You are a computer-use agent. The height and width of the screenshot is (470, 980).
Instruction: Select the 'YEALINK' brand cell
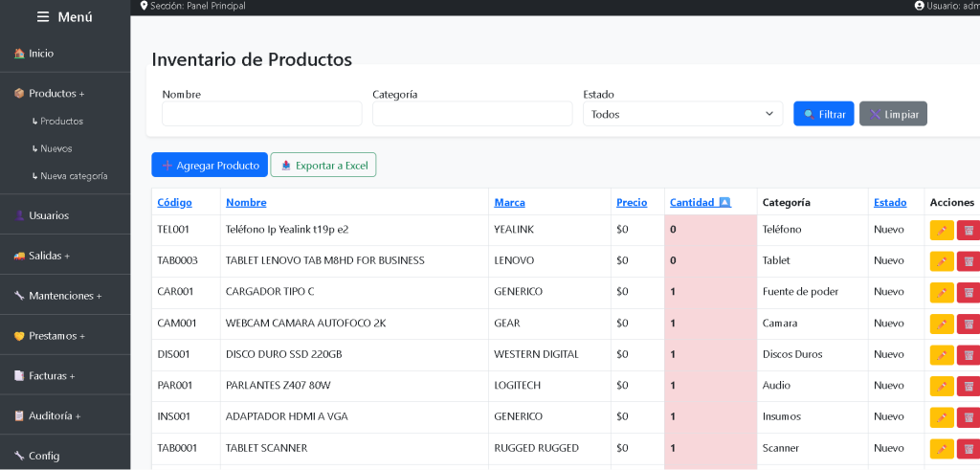click(x=550, y=230)
